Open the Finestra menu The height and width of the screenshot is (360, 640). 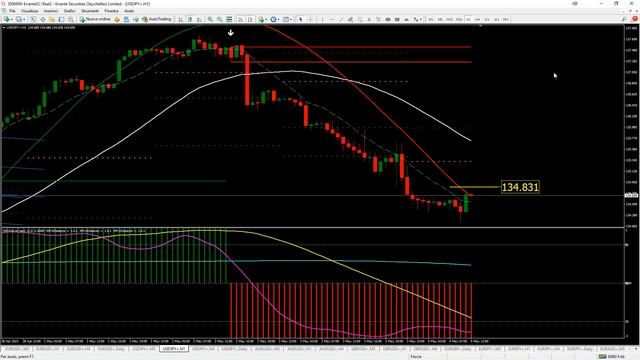[111, 11]
